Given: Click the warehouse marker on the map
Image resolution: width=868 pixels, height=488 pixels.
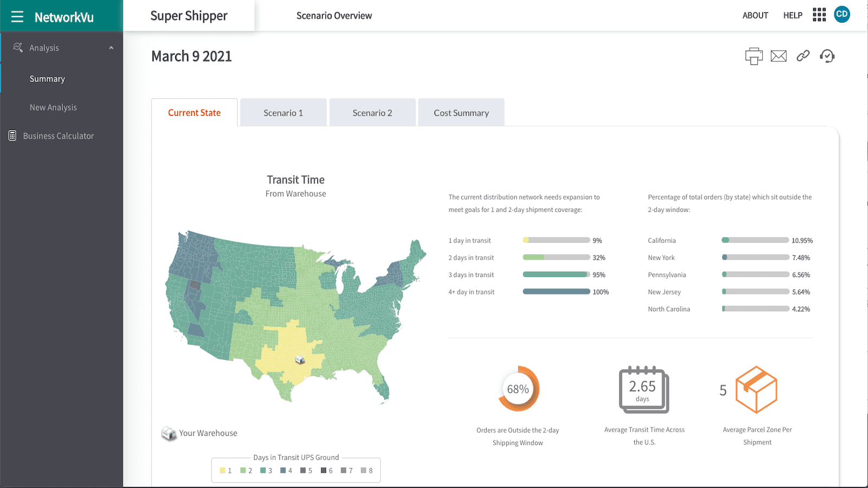Looking at the screenshot, I should 299,359.
